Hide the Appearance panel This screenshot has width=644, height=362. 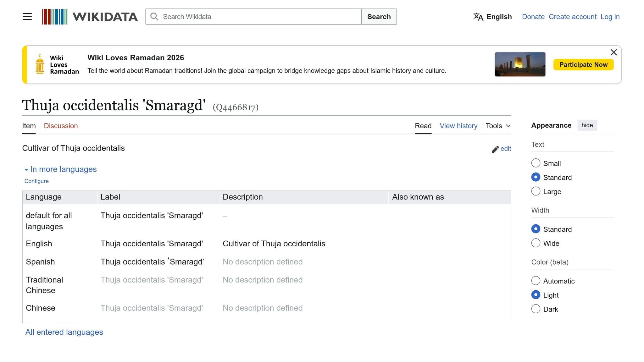pos(587,125)
